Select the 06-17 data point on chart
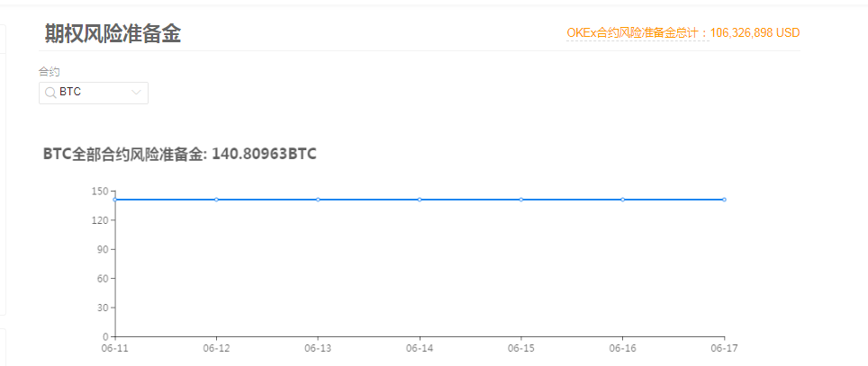The image size is (868, 366). click(724, 200)
